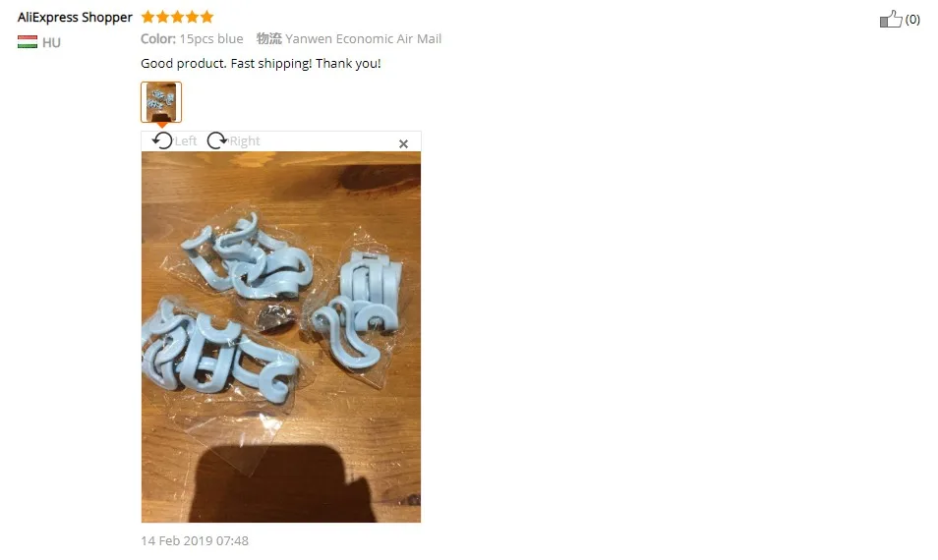Image resolution: width=938 pixels, height=560 pixels.
Task: Click the fifth star of the rating
Action: coord(207,17)
